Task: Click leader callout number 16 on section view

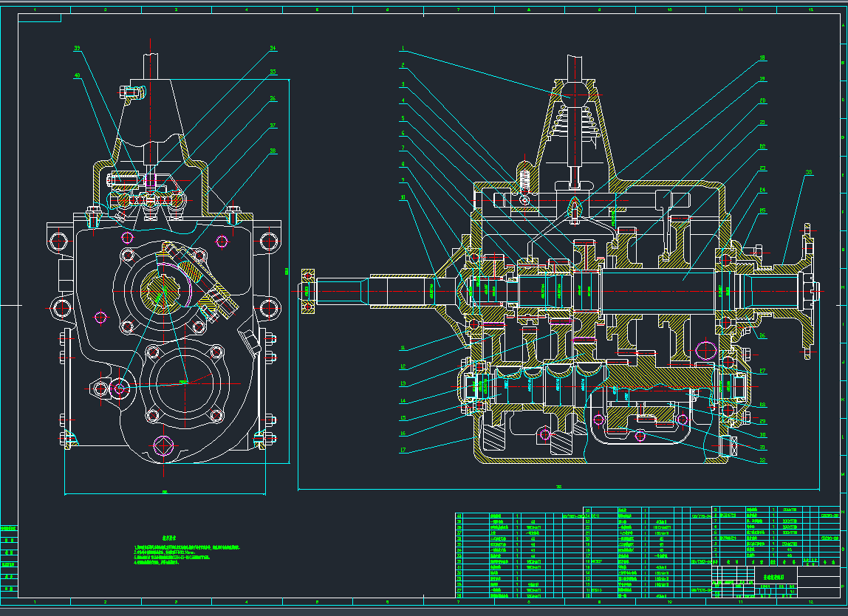Action: (x=403, y=434)
